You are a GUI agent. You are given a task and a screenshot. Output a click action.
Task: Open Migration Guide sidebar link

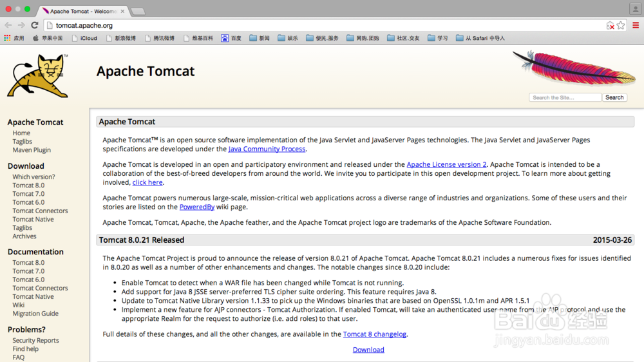pyautogui.click(x=35, y=314)
